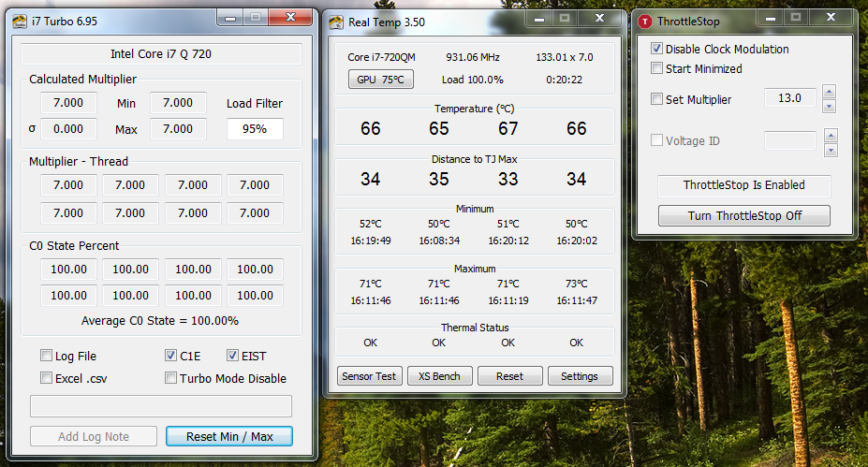This screenshot has height=467, width=868.
Task: Click the greyed Voltage ID checkbox
Action: 656,140
